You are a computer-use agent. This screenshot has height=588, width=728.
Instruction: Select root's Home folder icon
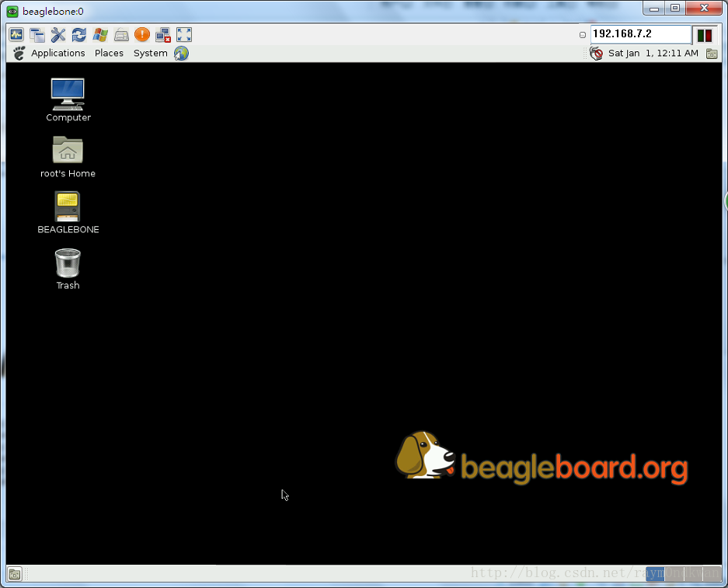click(68, 157)
